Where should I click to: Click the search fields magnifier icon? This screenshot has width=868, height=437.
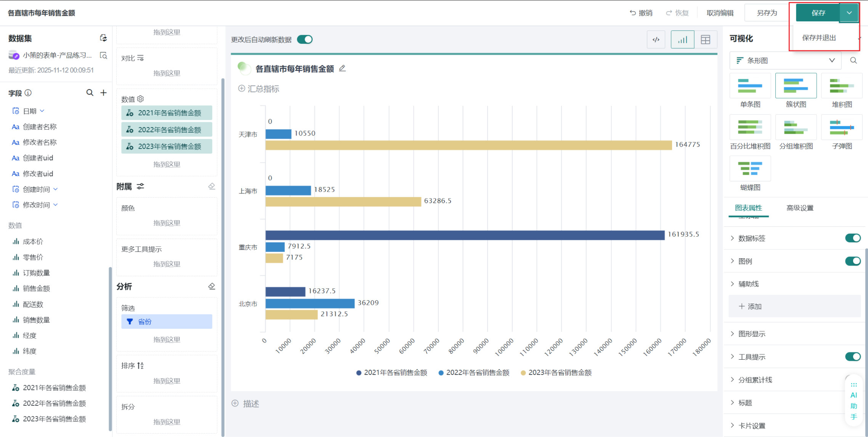click(90, 93)
